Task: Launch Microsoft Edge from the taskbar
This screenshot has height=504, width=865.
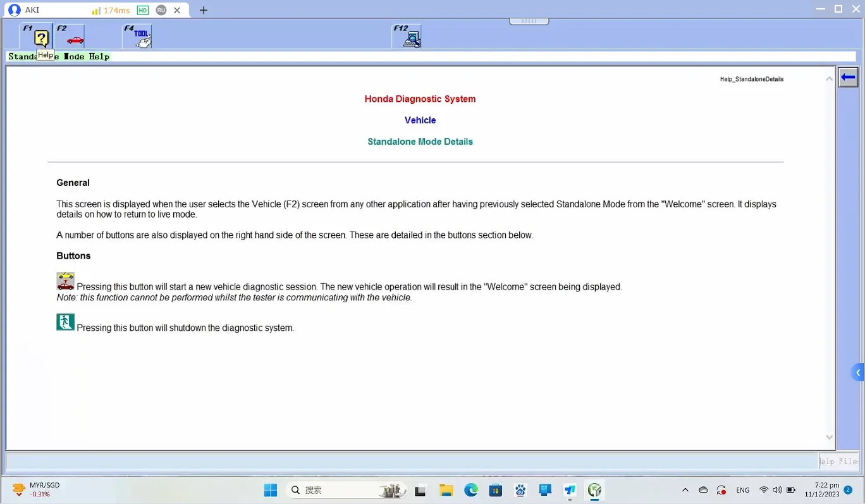Action: [x=470, y=490]
